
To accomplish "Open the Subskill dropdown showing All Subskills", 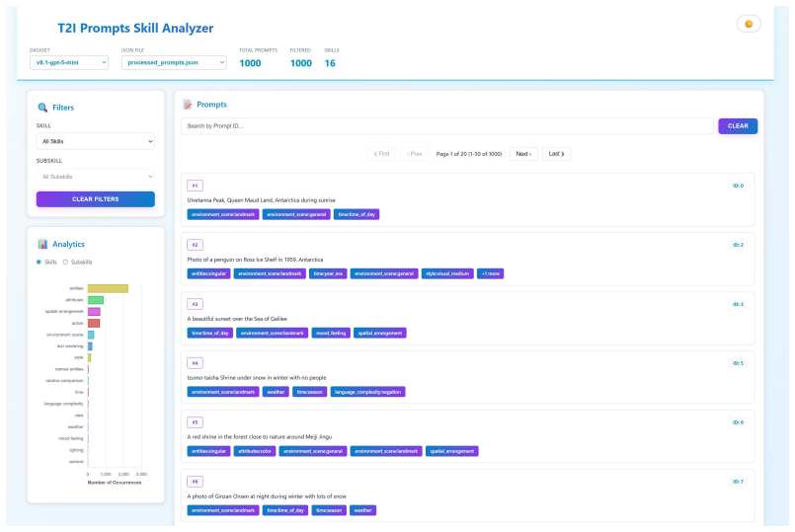I will coord(96,177).
